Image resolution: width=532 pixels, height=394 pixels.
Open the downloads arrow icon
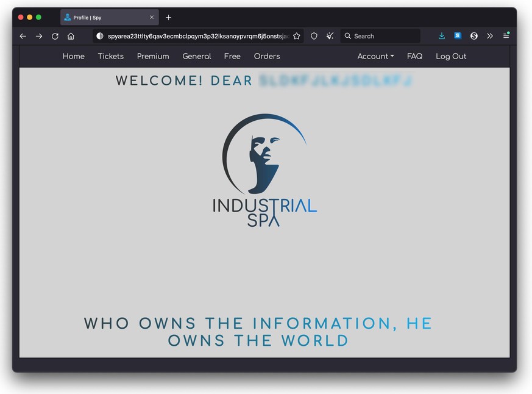pos(442,36)
